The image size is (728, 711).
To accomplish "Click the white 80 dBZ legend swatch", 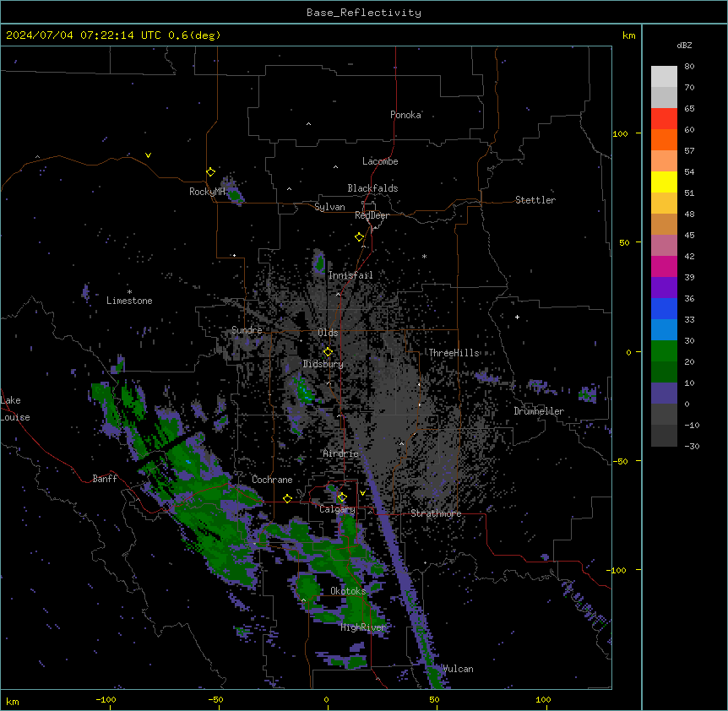I will pos(664,76).
